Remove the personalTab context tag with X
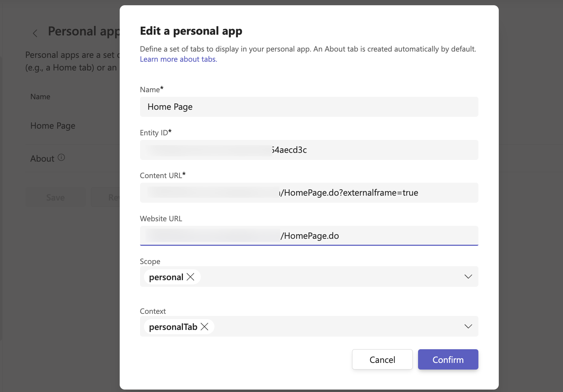Image resolution: width=563 pixels, height=392 pixels. coord(204,327)
